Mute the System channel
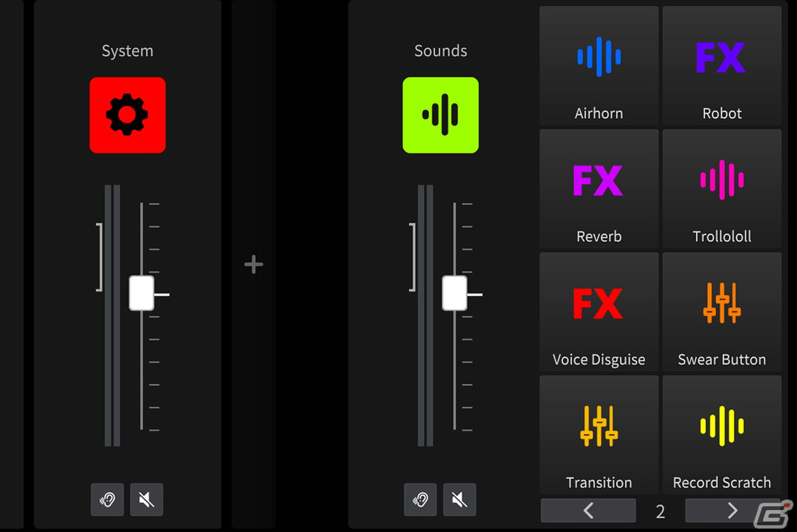 147,499
